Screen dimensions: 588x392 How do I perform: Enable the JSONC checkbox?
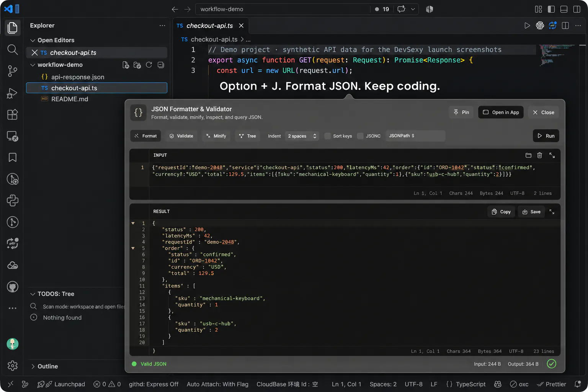click(x=360, y=136)
